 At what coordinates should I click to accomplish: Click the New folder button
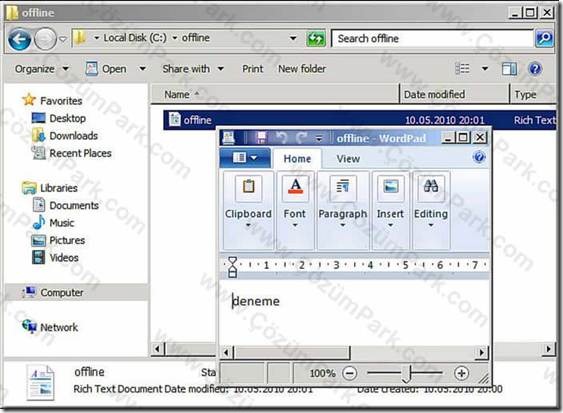302,69
